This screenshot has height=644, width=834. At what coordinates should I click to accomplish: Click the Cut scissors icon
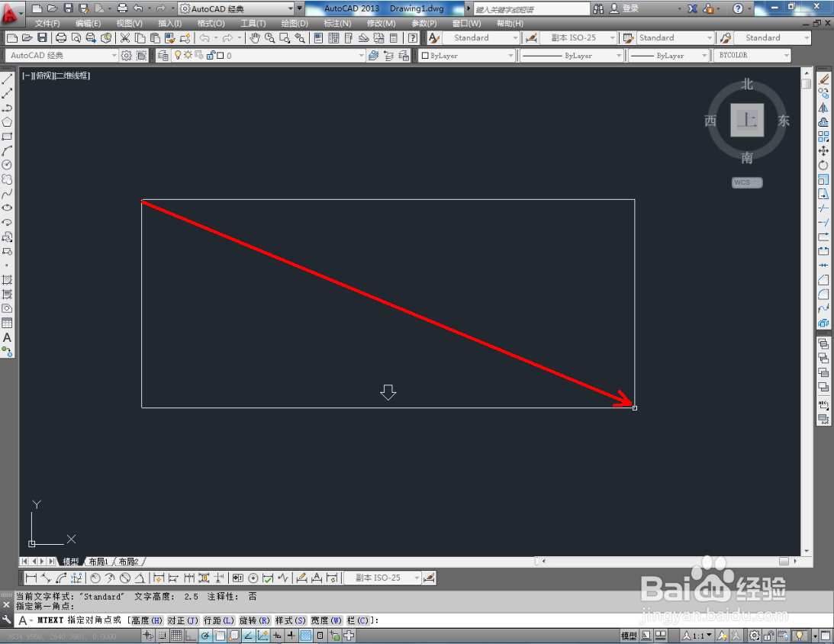tap(125, 37)
